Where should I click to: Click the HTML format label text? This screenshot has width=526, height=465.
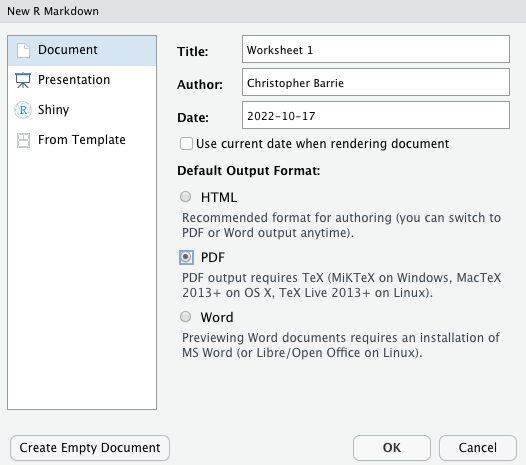coord(219,197)
